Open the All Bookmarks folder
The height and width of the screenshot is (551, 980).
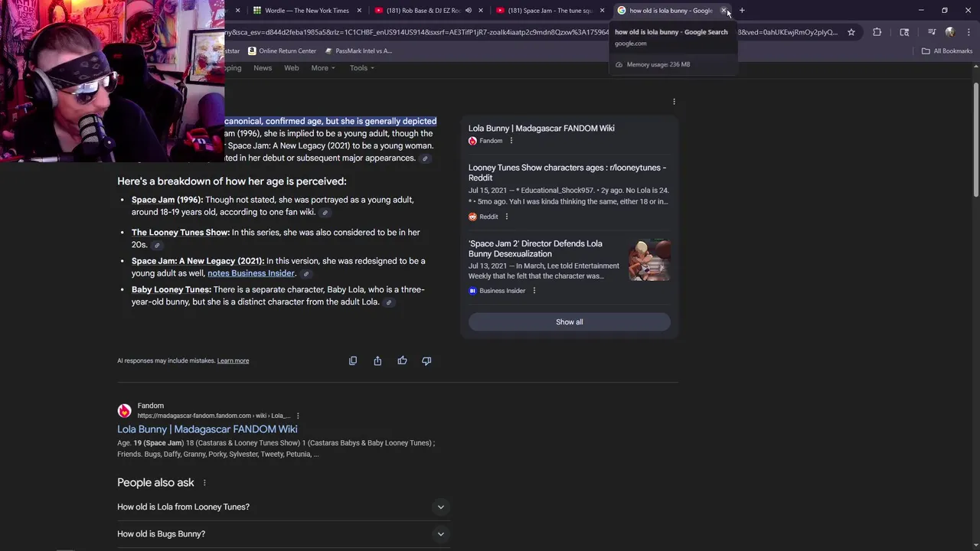[946, 51]
